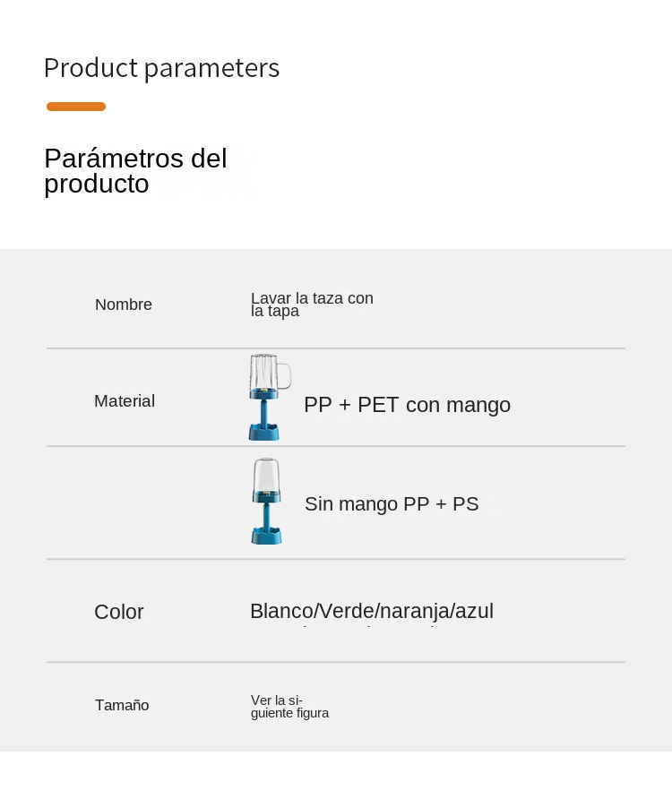Click the "Nombre" row label
The image size is (672, 790).
124,305
